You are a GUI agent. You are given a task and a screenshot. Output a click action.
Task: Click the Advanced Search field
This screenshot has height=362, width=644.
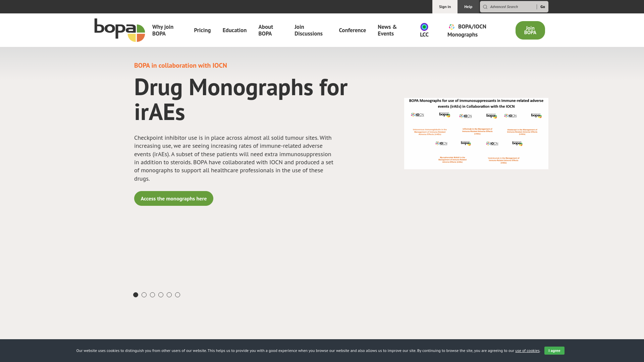[x=513, y=7]
